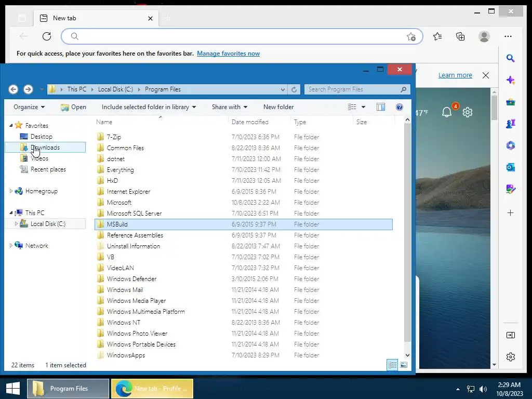Follow the Learn more link in Edge
Screen dimensions: 532x399
[x=455, y=75]
